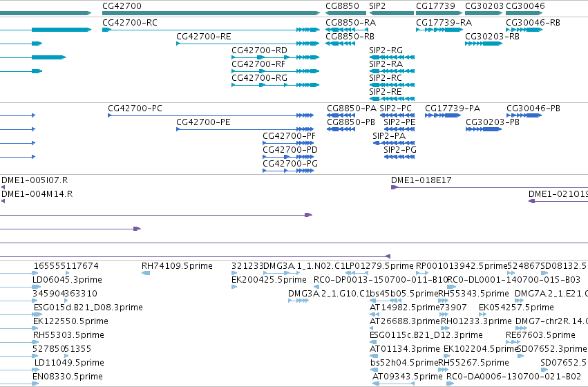This screenshot has height=387, width=588.
Task: Click transcript SIP2-RE
Action: (386, 92)
